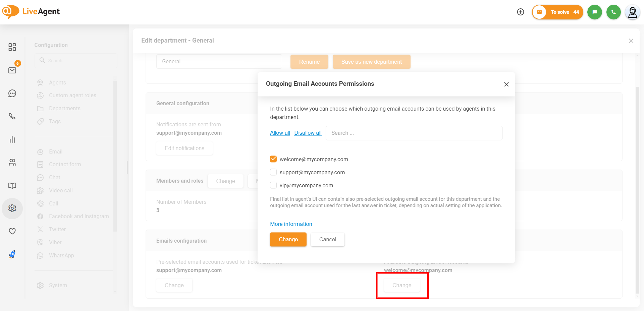Open the dashboard grid icon
644x311 pixels.
coord(12,47)
